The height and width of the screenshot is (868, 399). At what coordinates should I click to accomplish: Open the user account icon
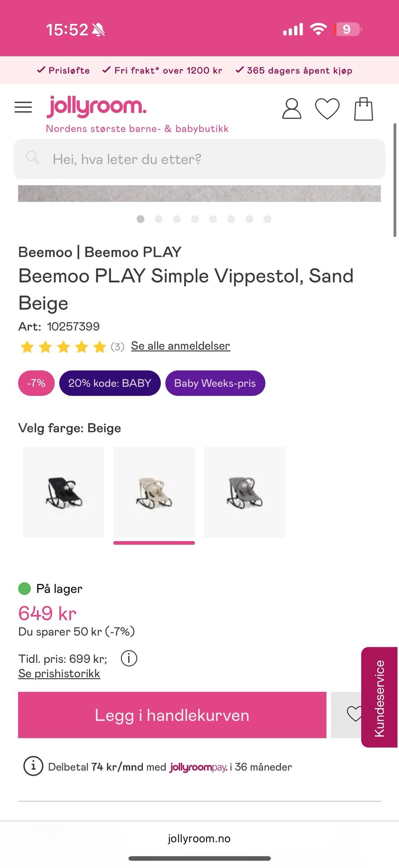tap(291, 109)
